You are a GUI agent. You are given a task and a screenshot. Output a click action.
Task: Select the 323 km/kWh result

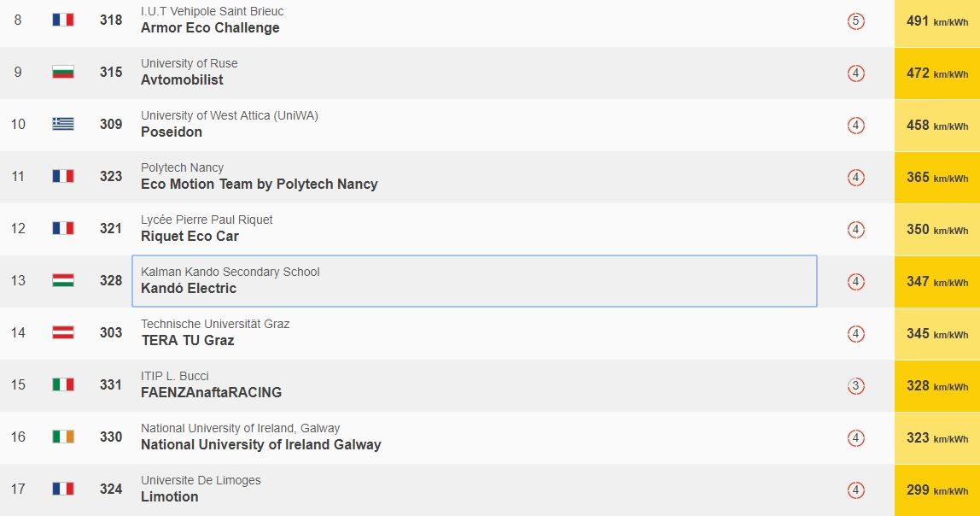(x=937, y=437)
